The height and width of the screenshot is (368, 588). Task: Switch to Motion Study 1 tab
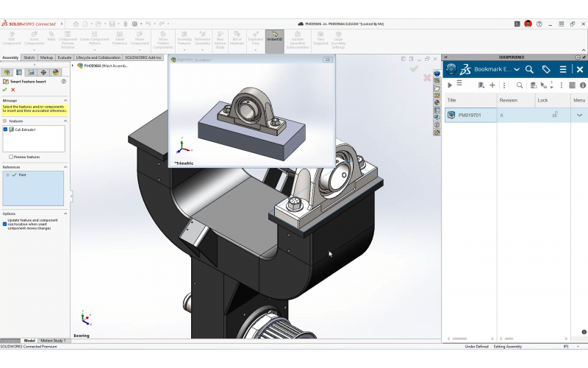53,341
